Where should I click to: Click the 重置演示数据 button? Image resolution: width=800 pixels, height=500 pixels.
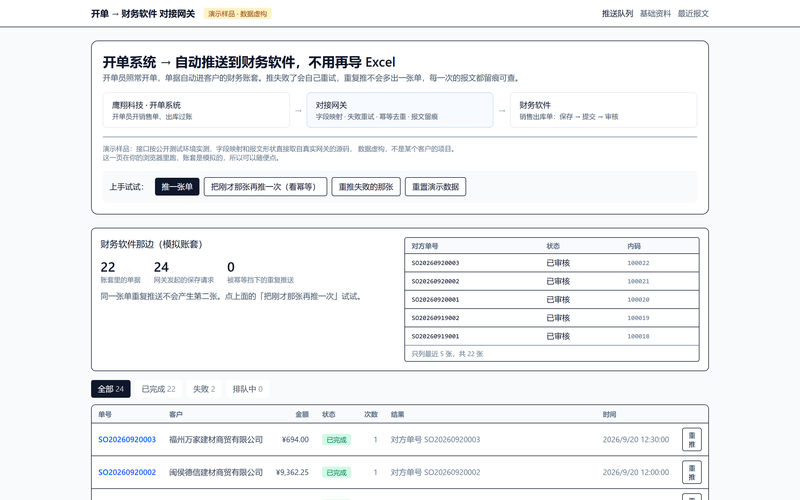pos(435,187)
